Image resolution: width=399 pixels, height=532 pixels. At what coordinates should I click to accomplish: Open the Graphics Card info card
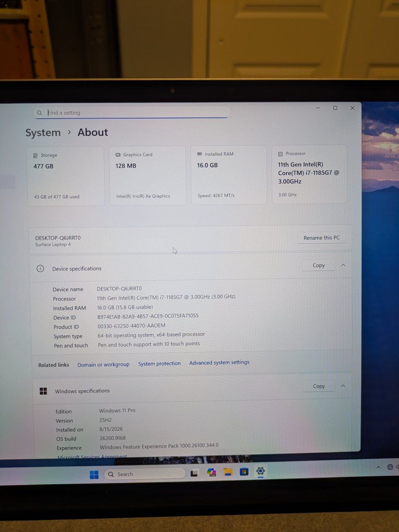pos(148,175)
